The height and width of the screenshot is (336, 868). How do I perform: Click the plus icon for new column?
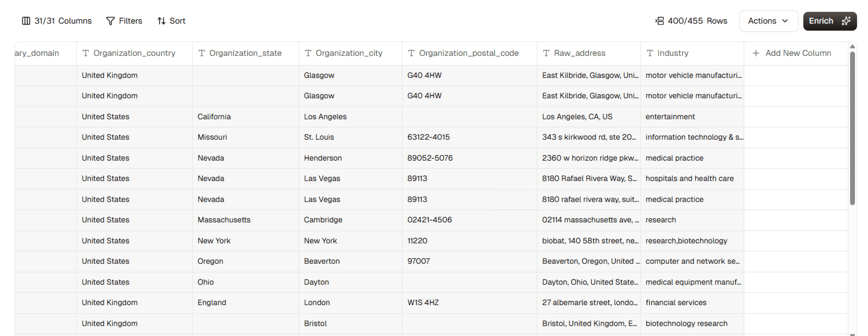tap(756, 53)
